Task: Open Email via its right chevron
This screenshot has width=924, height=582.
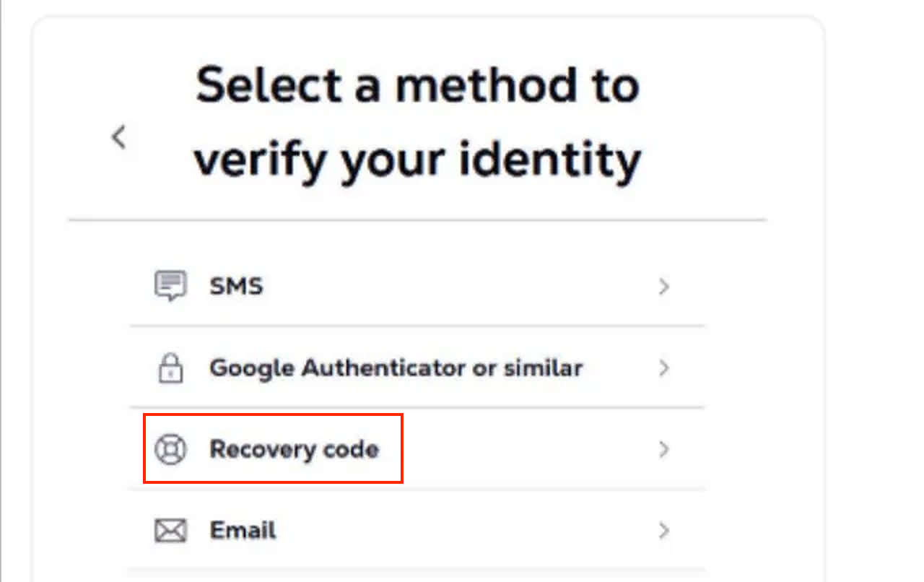Action: (664, 531)
